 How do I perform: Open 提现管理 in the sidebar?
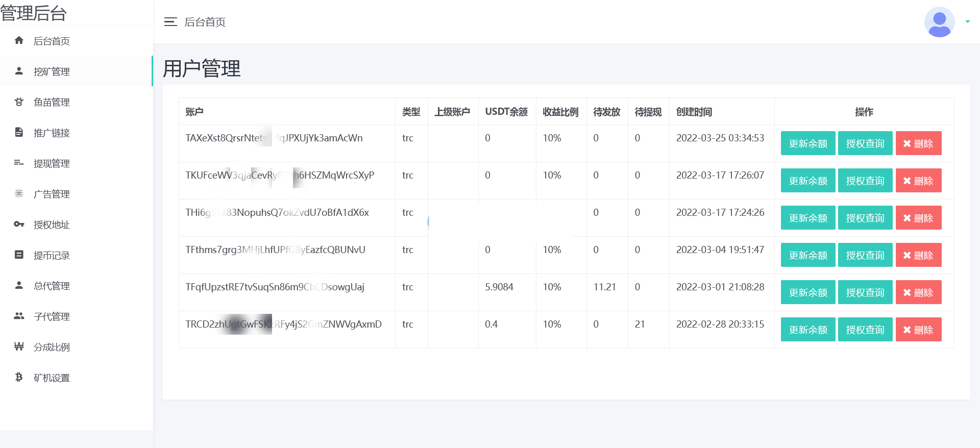point(52,163)
